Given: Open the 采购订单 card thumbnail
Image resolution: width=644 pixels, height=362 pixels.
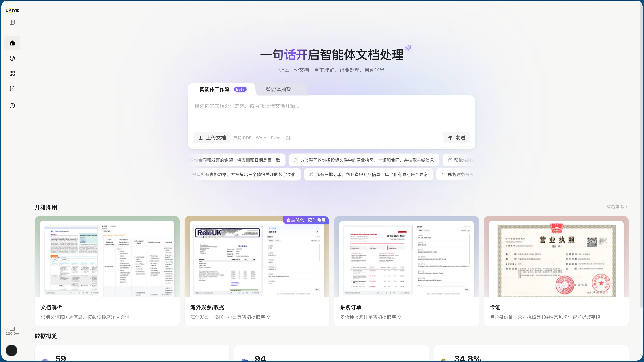Looking at the screenshot, I should (x=406, y=257).
